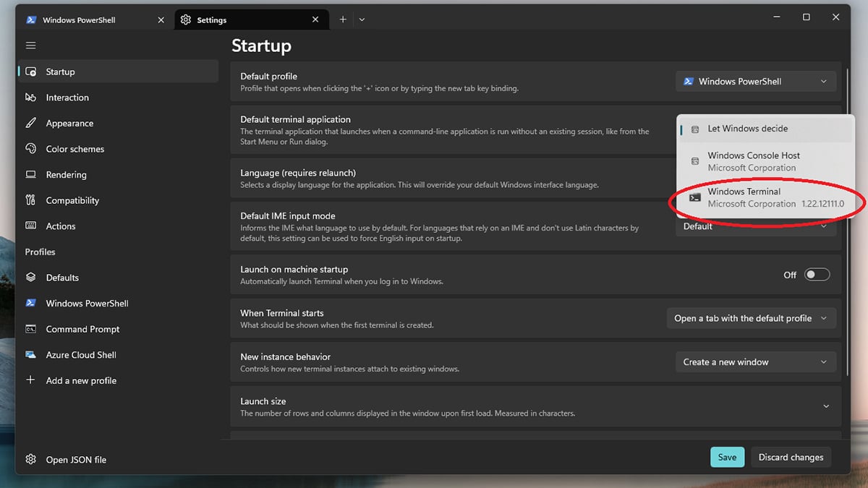Screen dimensions: 868x488
Task: Open the Interaction settings page
Action: pyautogui.click(x=117, y=98)
